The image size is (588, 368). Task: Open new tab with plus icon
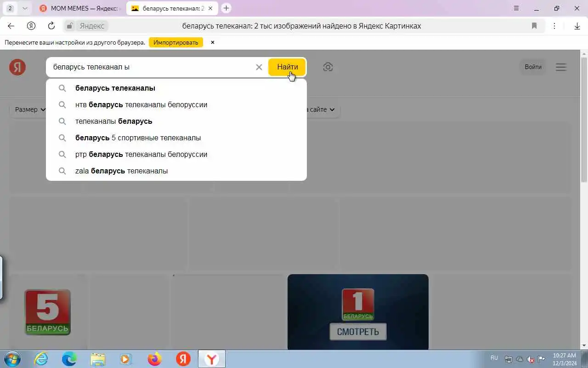pos(226,8)
